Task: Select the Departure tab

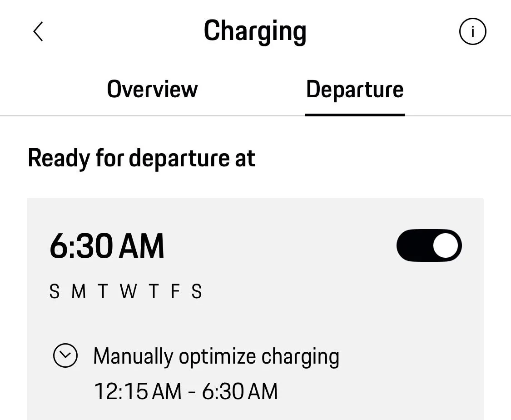Action: 355,89
